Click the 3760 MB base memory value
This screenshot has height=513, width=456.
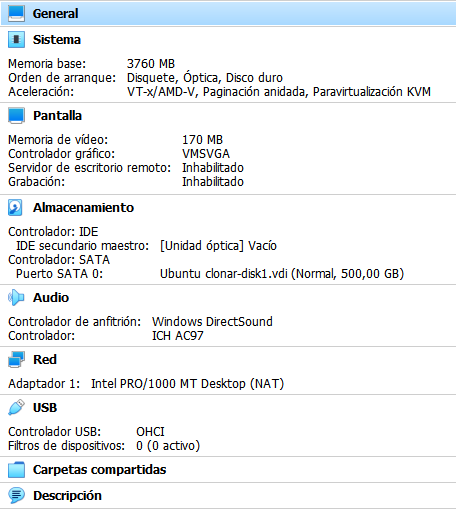[x=151, y=64]
